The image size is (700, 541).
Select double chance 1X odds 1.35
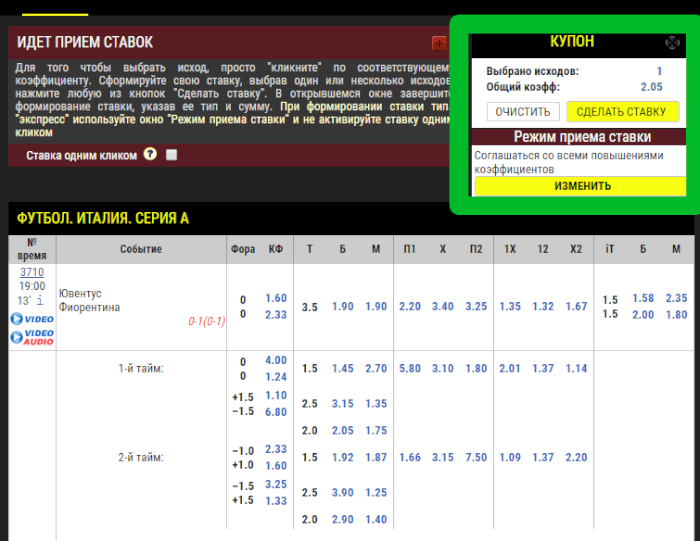point(510,307)
